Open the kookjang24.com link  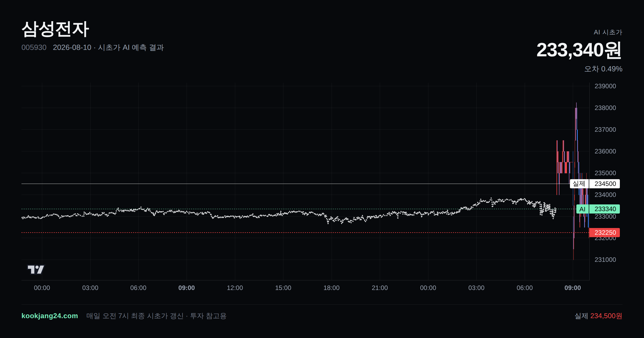coord(50,316)
